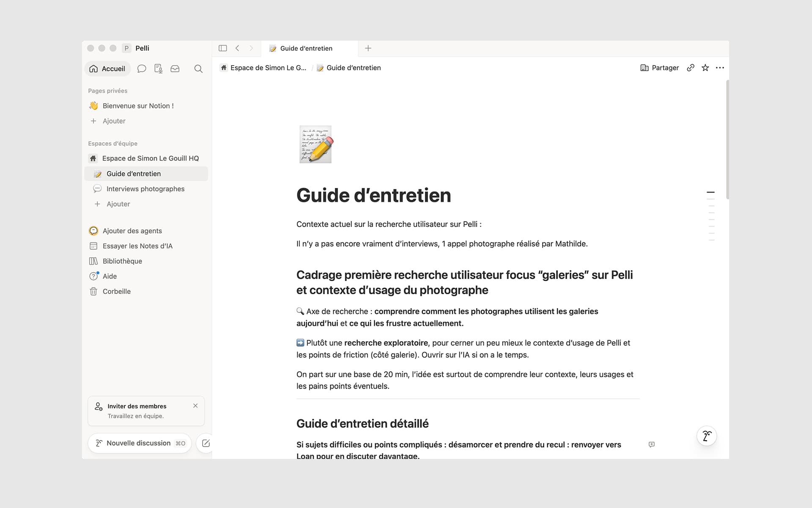Screen dimensions: 812x508
Task: Open Aide help menu
Action: point(146,276)
